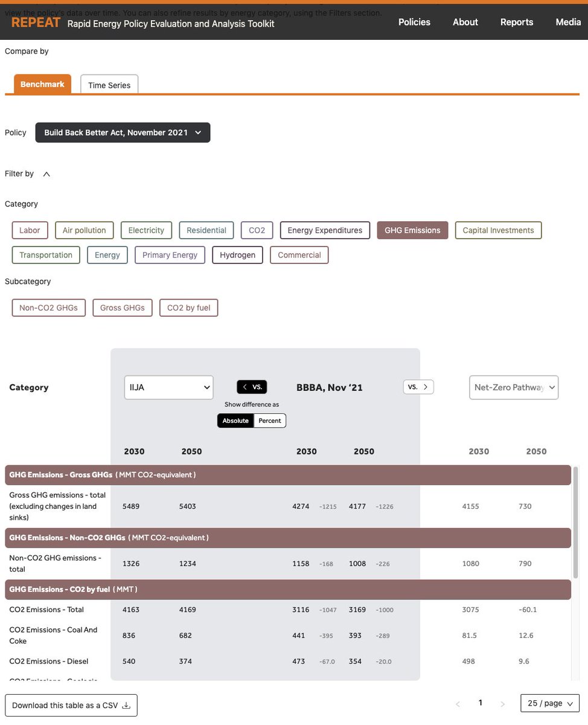This screenshot has height=725, width=588.
Task: Show difference as Absolute
Action: tap(235, 420)
